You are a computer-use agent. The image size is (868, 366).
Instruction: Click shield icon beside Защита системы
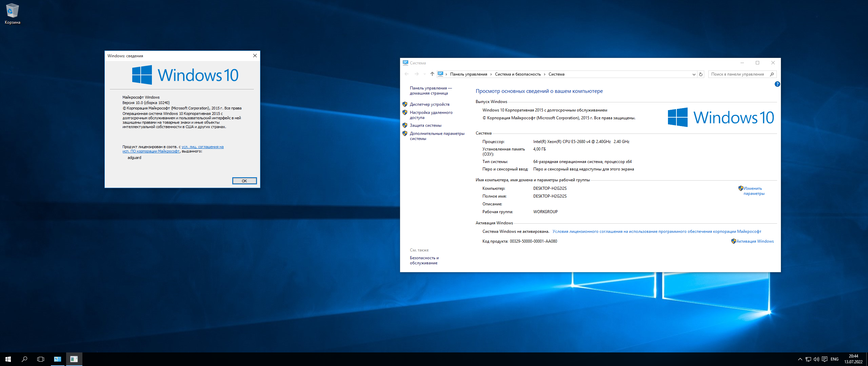pos(405,125)
